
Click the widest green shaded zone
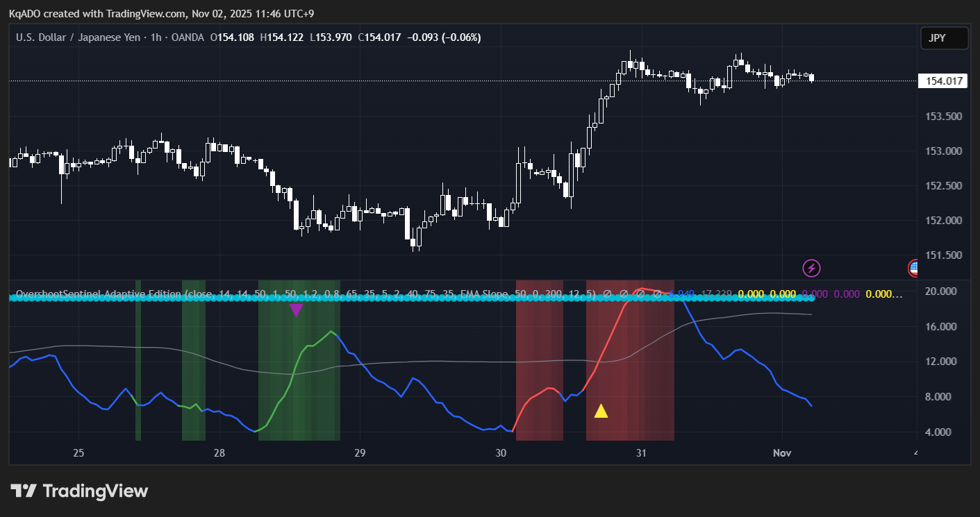coord(299,375)
